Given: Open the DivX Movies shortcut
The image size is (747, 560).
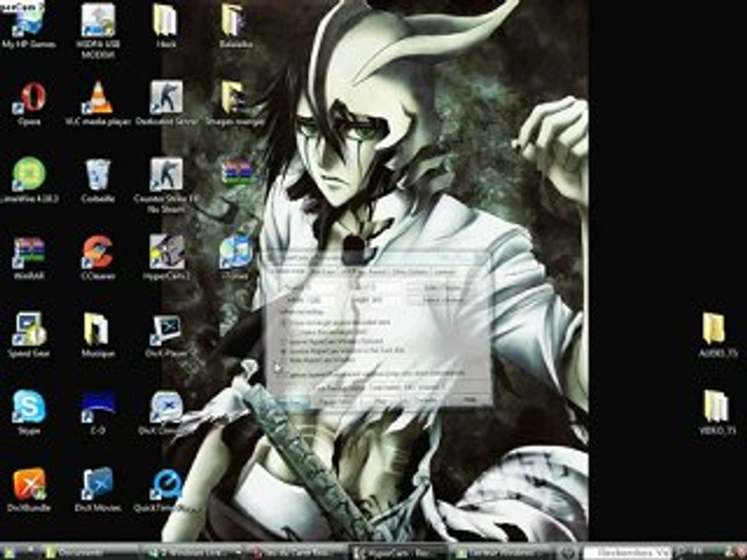Looking at the screenshot, I should pos(98,489).
